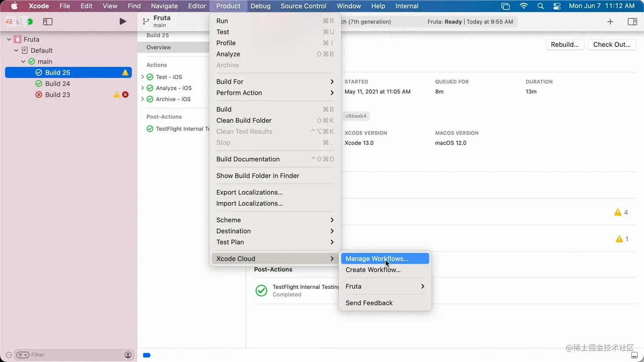Choose Create Workflow... from submenu
Image resolution: width=644 pixels, height=362 pixels.
tap(385, 270)
